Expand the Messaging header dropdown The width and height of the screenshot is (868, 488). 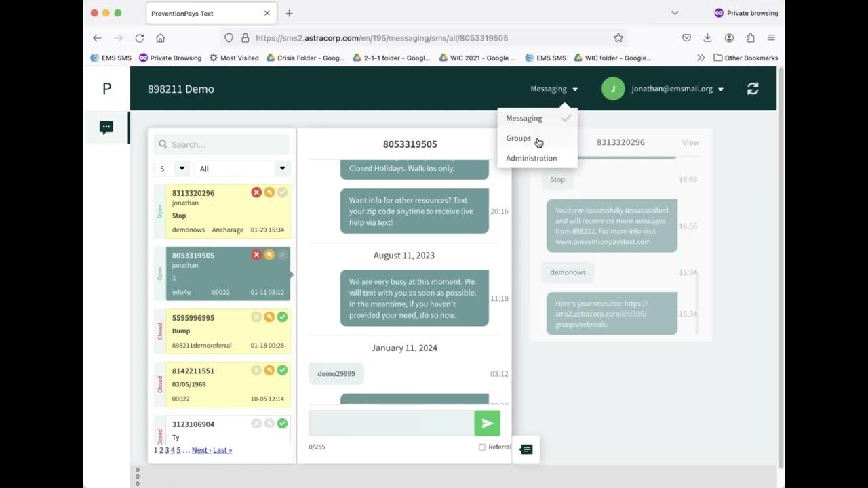(554, 89)
